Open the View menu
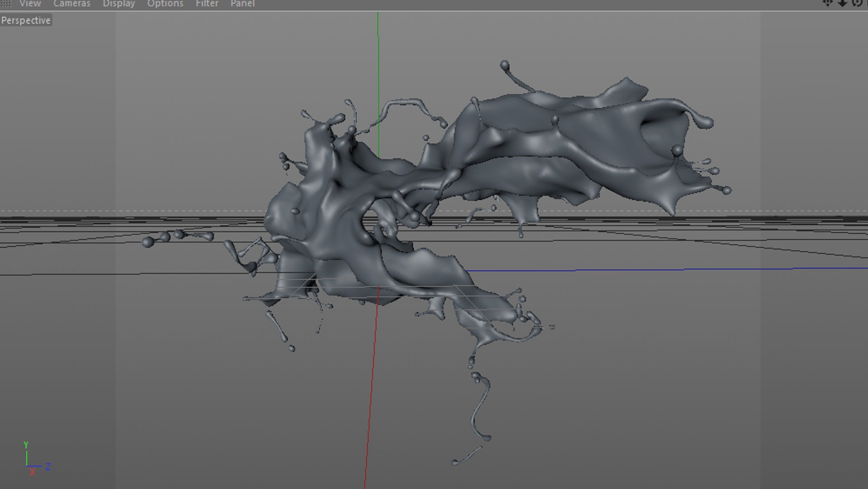 tap(30, 4)
